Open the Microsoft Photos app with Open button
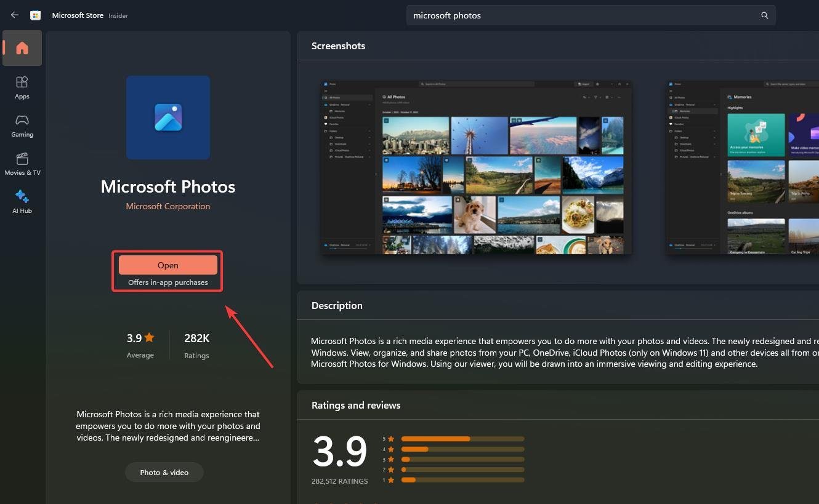819x504 pixels. pyautogui.click(x=168, y=265)
